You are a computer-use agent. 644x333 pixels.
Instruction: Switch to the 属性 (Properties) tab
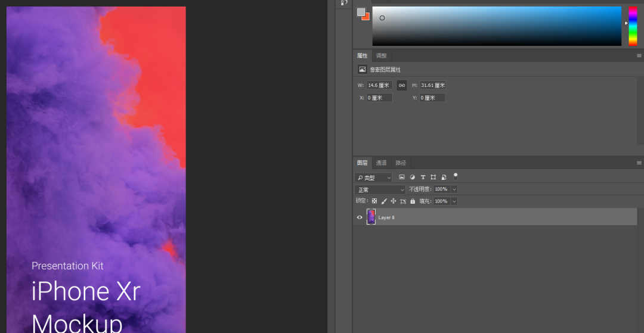click(363, 56)
